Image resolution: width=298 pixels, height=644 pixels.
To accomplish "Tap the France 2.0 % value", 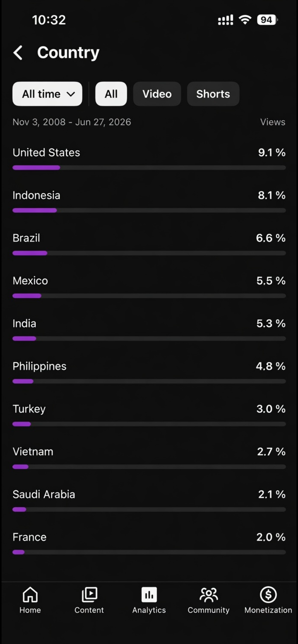I will 271,537.
